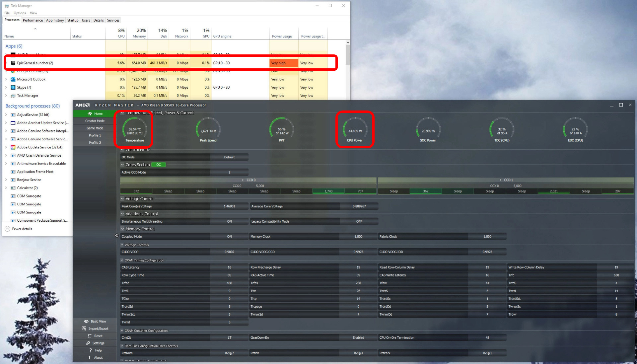Click the Reset icon in Ryzen Master sidebar

(x=90, y=336)
